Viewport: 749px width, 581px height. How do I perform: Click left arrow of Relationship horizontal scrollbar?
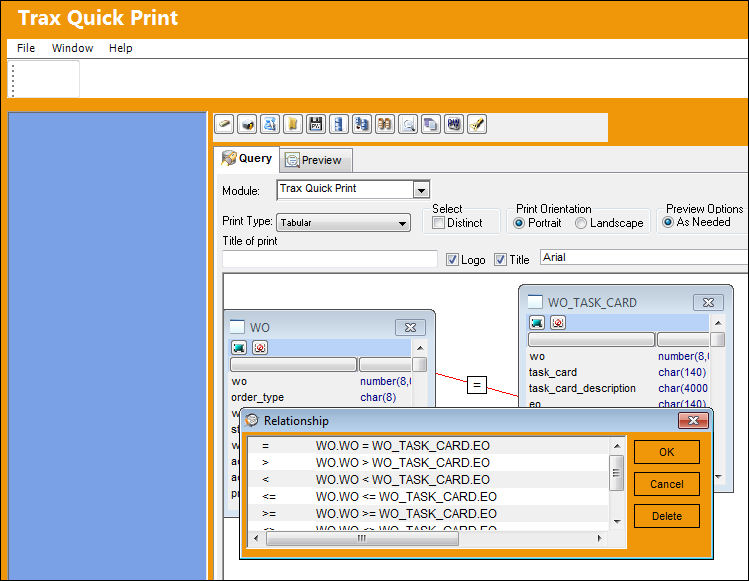[x=256, y=538]
